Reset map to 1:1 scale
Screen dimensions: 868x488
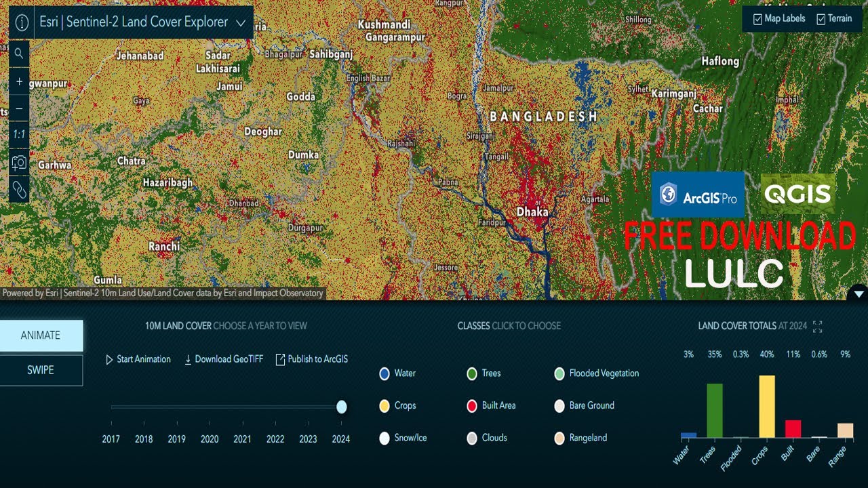[x=19, y=135]
